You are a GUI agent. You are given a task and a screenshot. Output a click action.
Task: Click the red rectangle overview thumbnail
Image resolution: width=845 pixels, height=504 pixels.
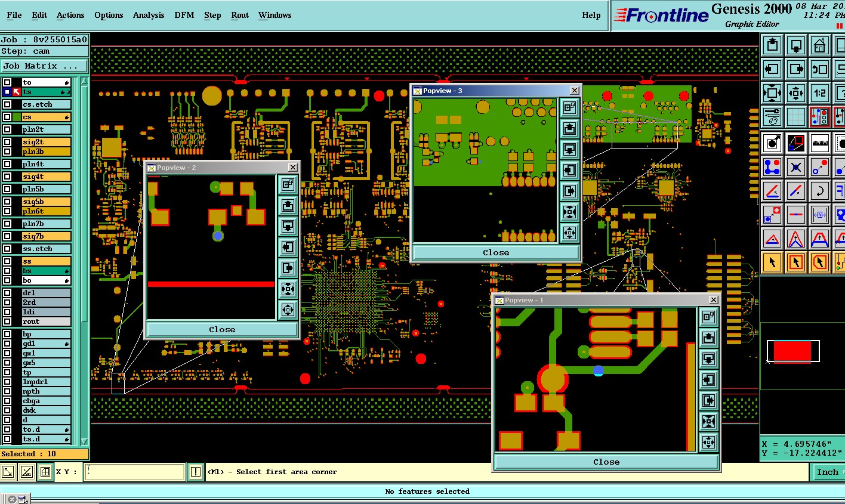coord(792,351)
